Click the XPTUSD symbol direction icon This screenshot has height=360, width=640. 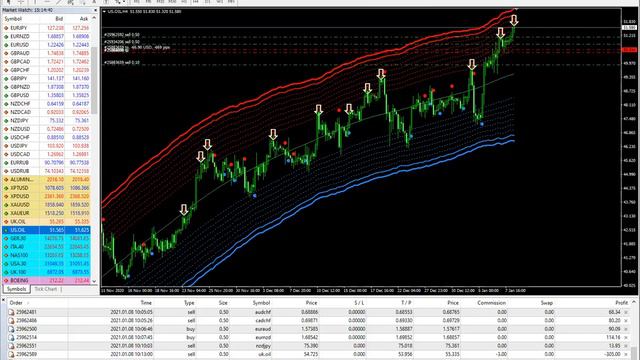[x=6, y=188]
